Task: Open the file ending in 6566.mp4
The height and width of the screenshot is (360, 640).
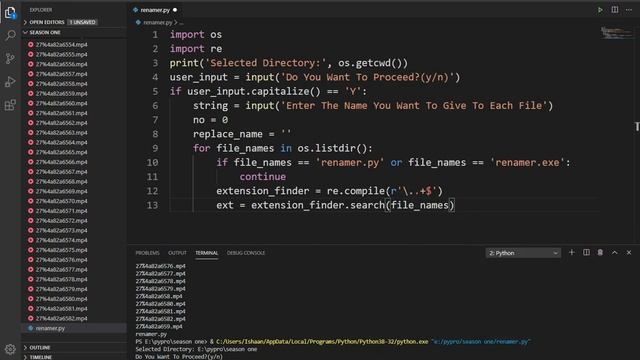Action: point(62,162)
